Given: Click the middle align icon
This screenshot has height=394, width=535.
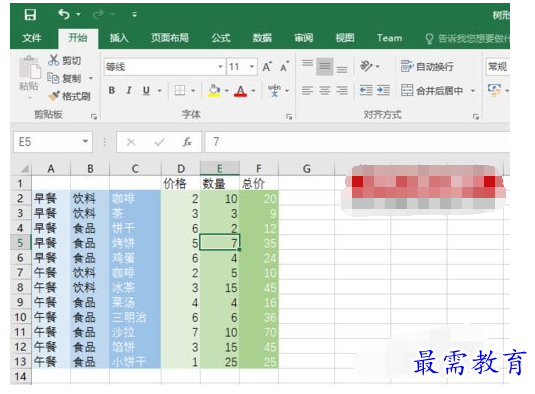Looking at the screenshot, I should coord(324,67).
